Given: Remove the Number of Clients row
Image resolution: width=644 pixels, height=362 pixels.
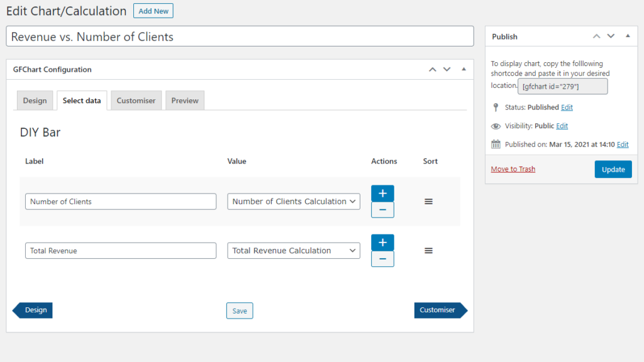Looking at the screenshot, I should [x=382, y=210].
